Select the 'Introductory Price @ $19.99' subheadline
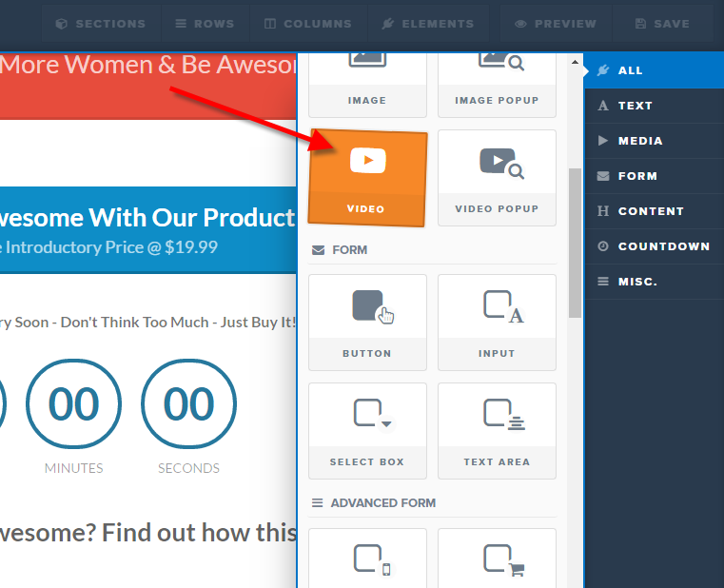Image resolution: width=724 pixels, height=588 pixels. point(109,247)
